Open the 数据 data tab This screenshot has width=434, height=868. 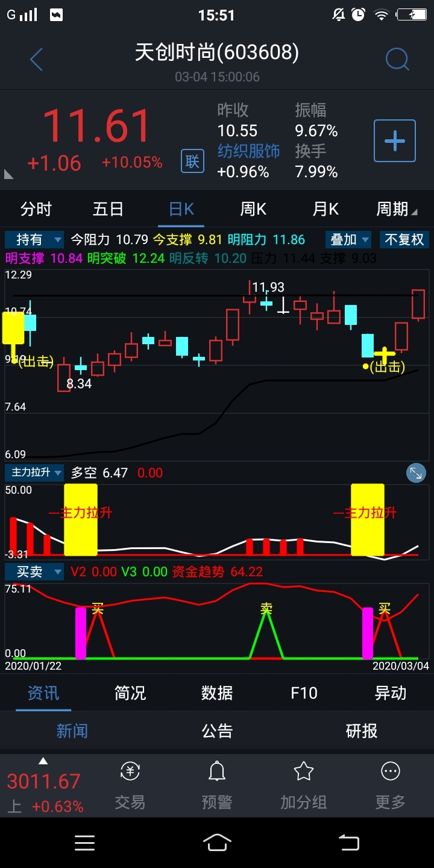tap(217, 693)
